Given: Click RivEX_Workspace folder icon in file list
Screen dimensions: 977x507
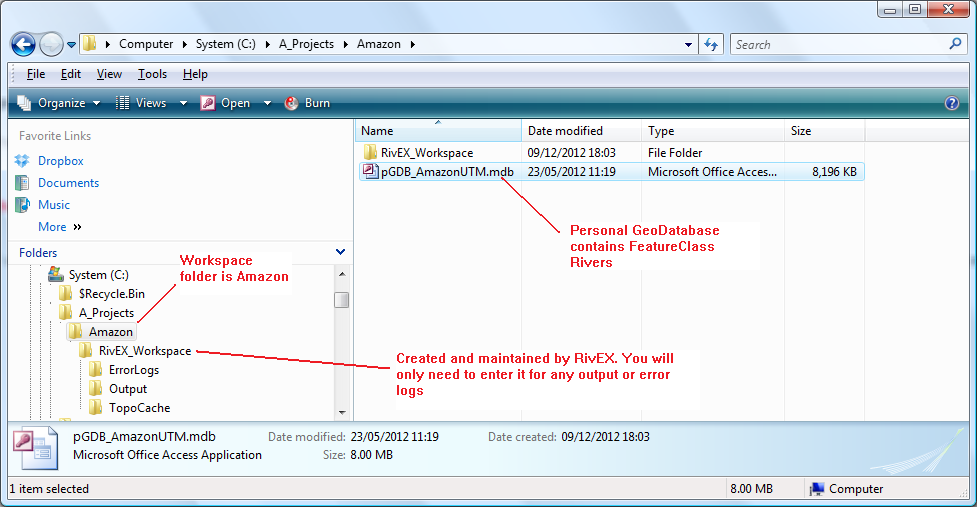Looking at the screenshot, I should pos(370,152).
